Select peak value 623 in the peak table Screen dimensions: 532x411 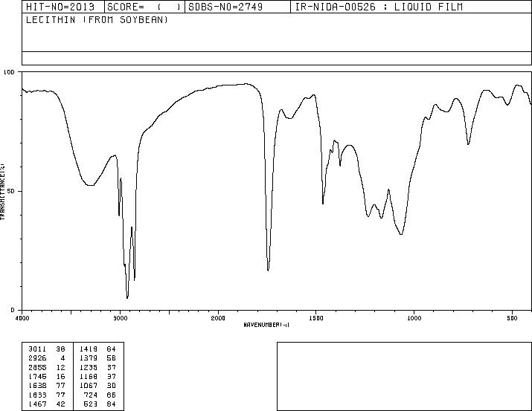[x=91, y=404]
